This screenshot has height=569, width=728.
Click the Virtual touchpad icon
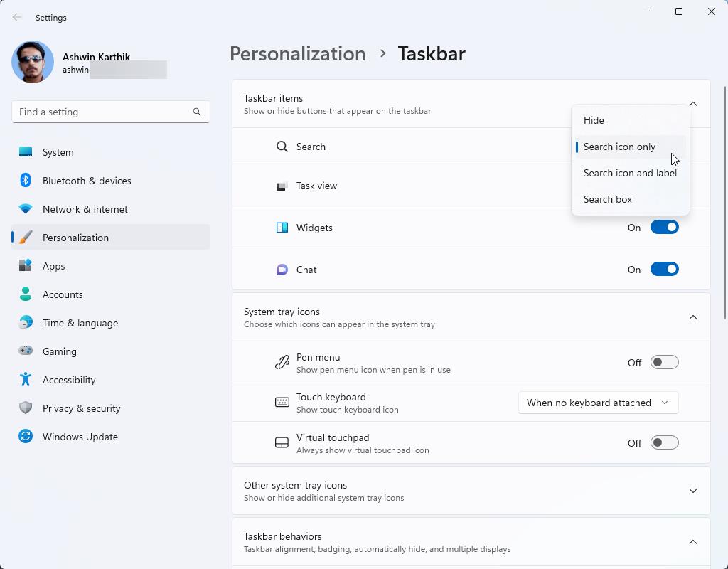(x=282, y=442)
